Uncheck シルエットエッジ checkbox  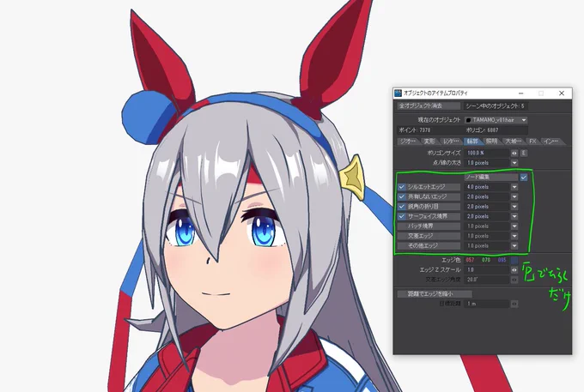click(402, 187)
